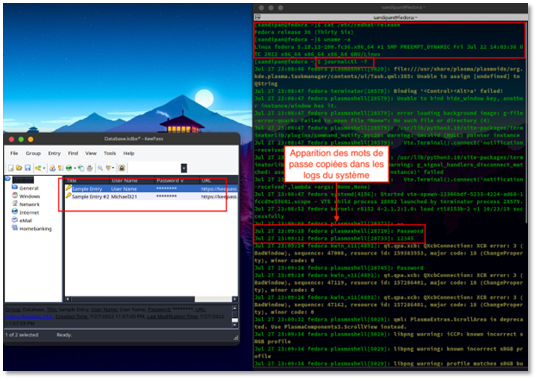Image resolution: width=538 pixels, height=381 pixels.
Task: Click the Show Entries filter icon
Action: click(108, 168)
